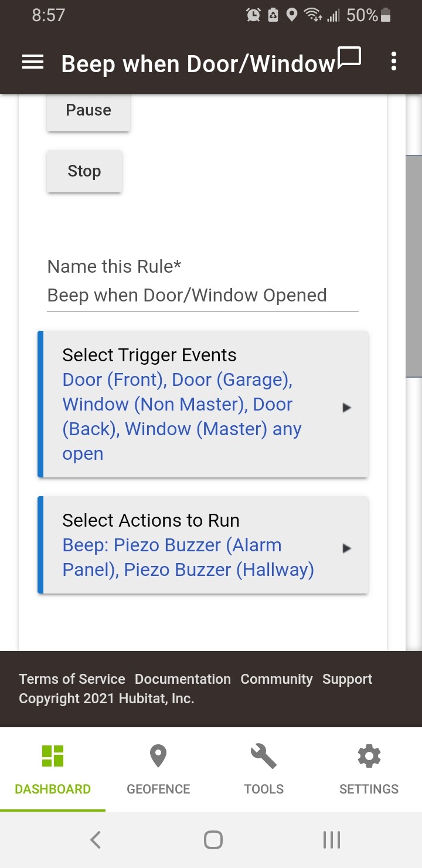Viewport: 422px width, 868px height.
Task: Open the three-dot overflow menu
Action: 394,62
